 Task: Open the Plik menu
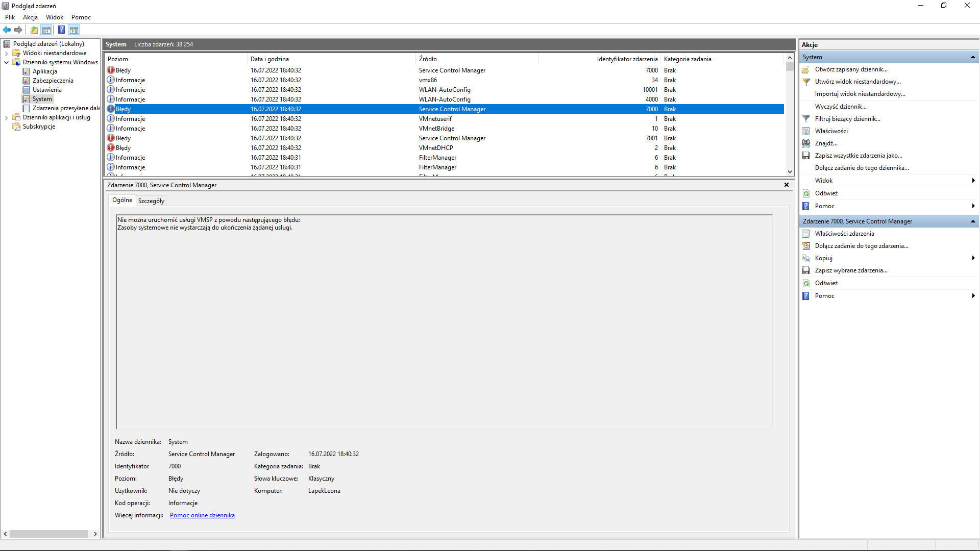pos(10,17)
